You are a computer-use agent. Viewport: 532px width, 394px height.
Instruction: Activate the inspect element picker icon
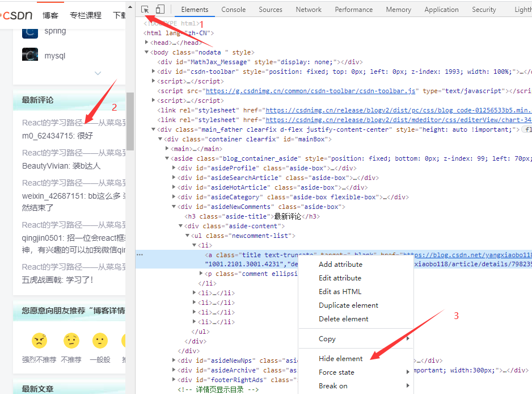click(145, 9)
